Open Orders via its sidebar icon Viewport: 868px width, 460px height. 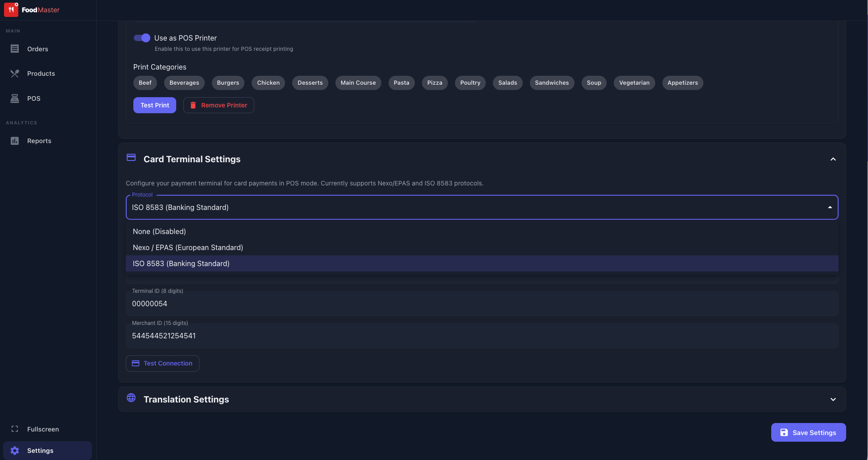click(x=15, y=49)
